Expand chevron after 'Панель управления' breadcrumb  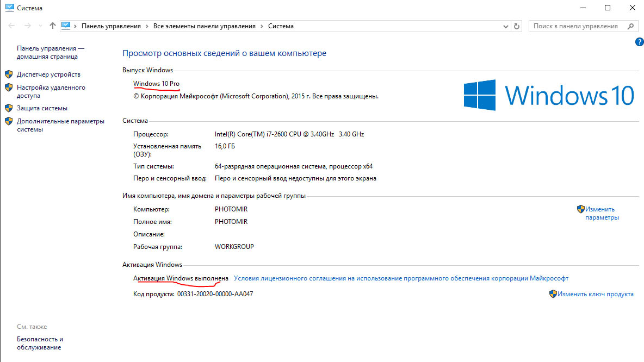pos(147,26)
